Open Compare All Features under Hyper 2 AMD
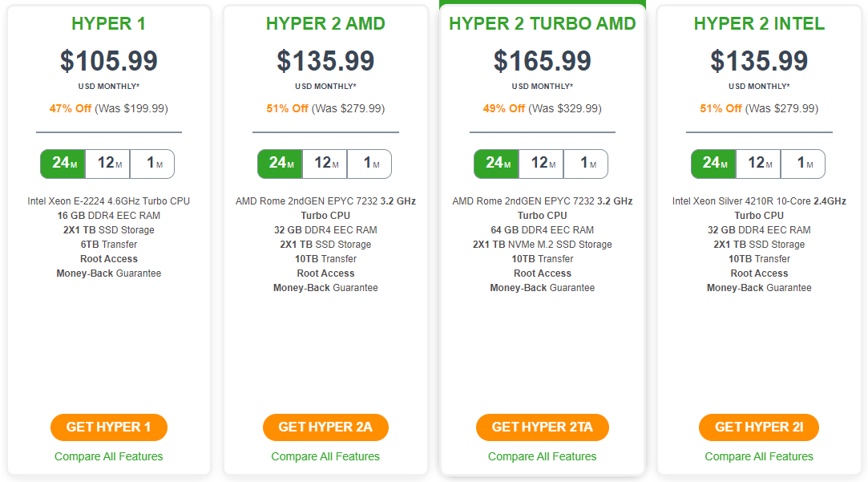This screenshot has width=868, height=482. (x=325, y=456)
